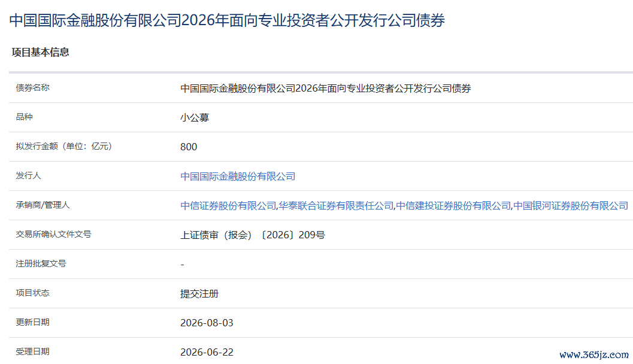Image resolution: width=633 pixels, height=364 pixels.
Task: Select the value 小公募
Action: [x=195, y=118]
